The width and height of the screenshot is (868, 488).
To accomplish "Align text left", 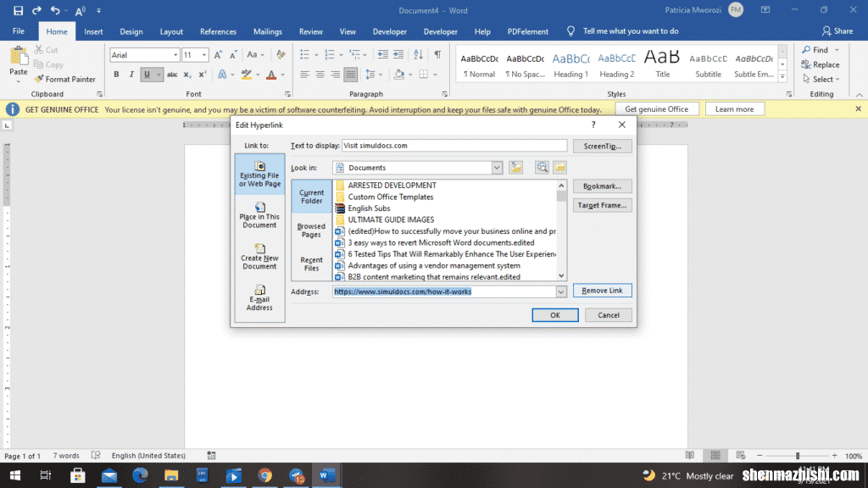I will [x=304, y=75].
